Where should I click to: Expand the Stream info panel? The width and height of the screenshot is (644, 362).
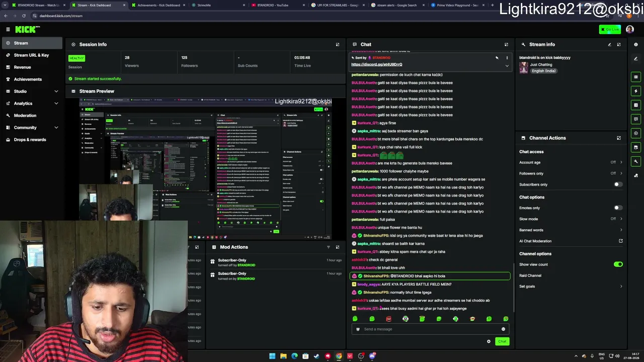[619, 44]
